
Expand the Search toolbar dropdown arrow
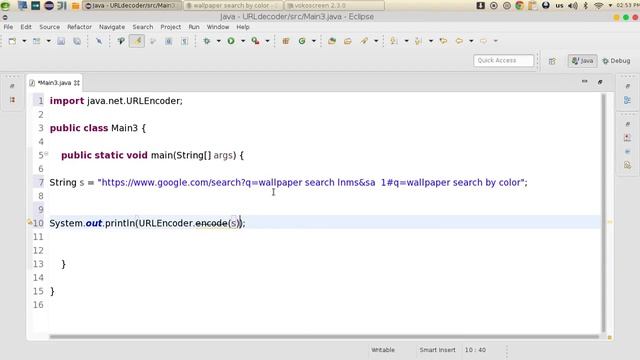[x=376, y=41]
